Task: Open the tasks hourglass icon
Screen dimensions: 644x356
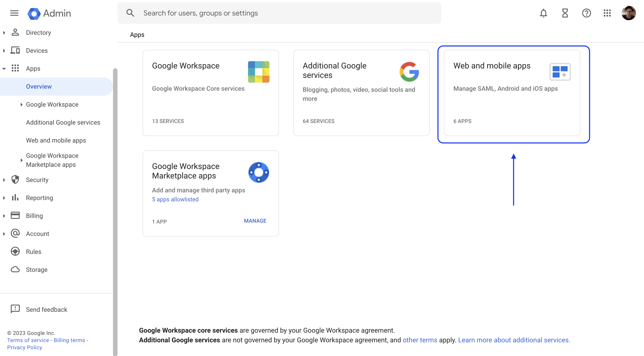Action: [565, 13]
